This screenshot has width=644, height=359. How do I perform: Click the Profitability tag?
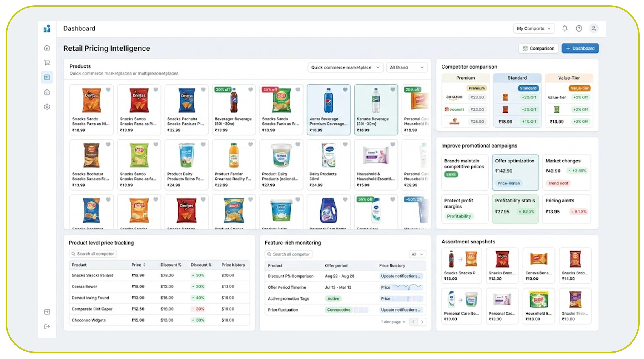click(x=459, y=216)
